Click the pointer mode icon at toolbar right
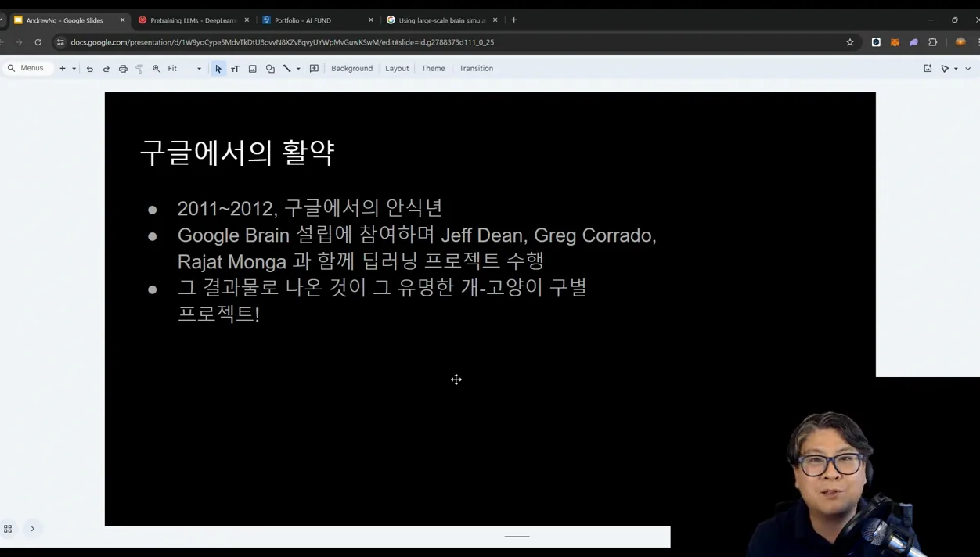 pyautogui.click(x=945, y=69)
